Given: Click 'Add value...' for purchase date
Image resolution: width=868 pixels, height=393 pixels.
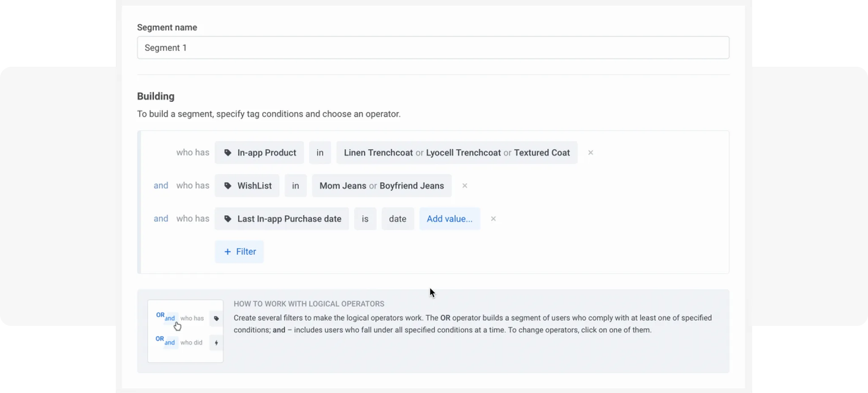Looking at the screenshot, I should pos(449,219).
